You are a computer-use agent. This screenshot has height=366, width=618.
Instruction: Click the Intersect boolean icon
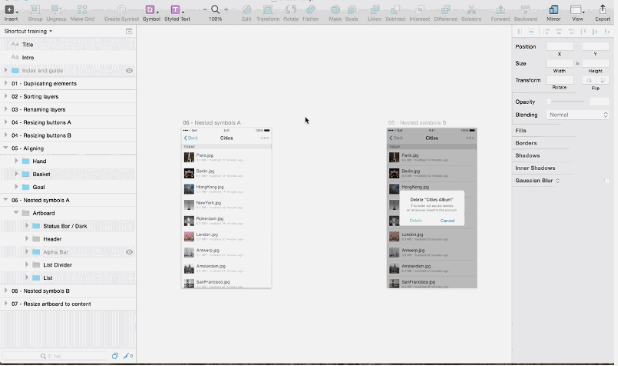pos(420,10)
